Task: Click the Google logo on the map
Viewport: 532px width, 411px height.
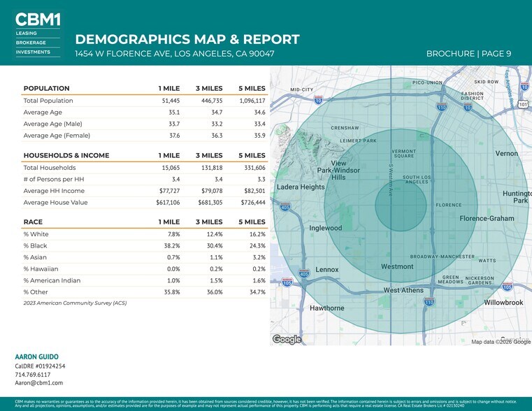Action: [x=287, y=339]
